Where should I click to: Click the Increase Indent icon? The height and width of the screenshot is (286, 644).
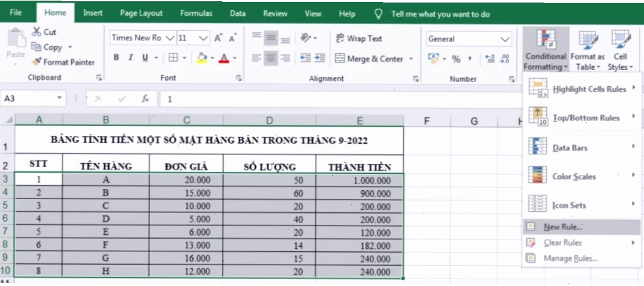(320, 58)
